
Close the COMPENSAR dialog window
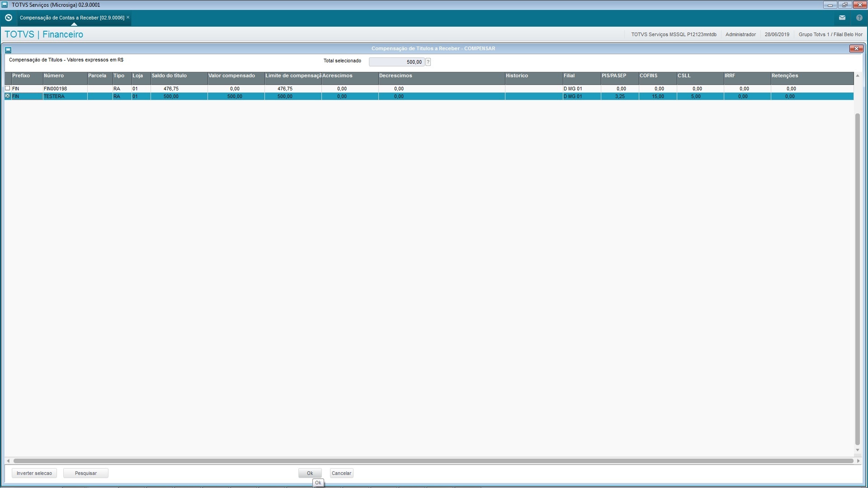856,48
